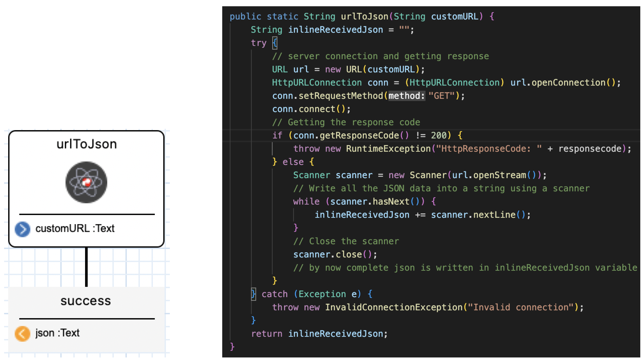The image size is (644, 360).
Task: Click the customURL :Text input label
Action: click(x=75, y=228)
